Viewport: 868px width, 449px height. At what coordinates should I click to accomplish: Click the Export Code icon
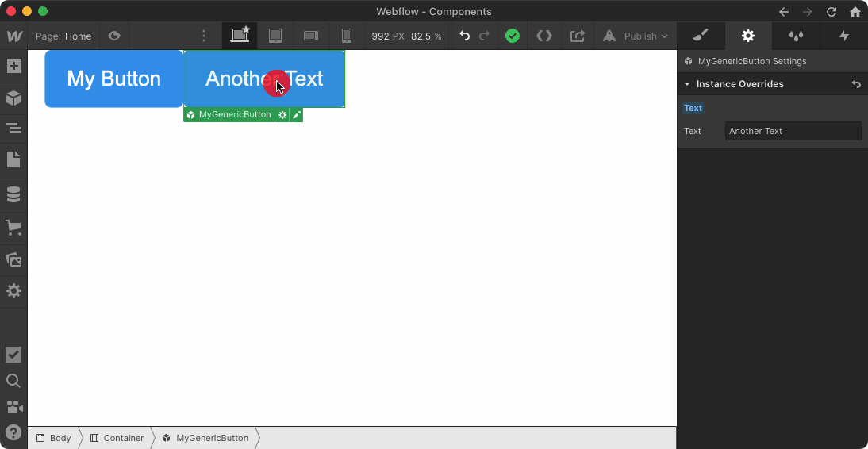point(544,36)
